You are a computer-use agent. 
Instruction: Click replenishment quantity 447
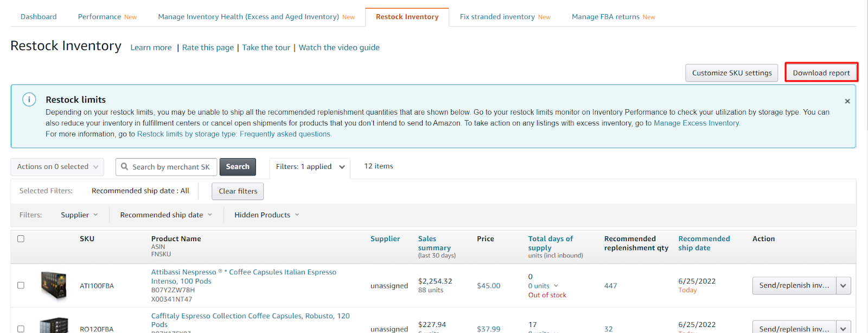(610, 286)
